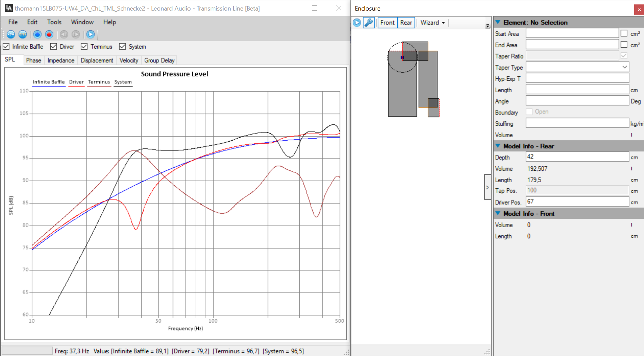
Task: Click the blue circle toolbar icon
Action: click(x=37, y=34)
